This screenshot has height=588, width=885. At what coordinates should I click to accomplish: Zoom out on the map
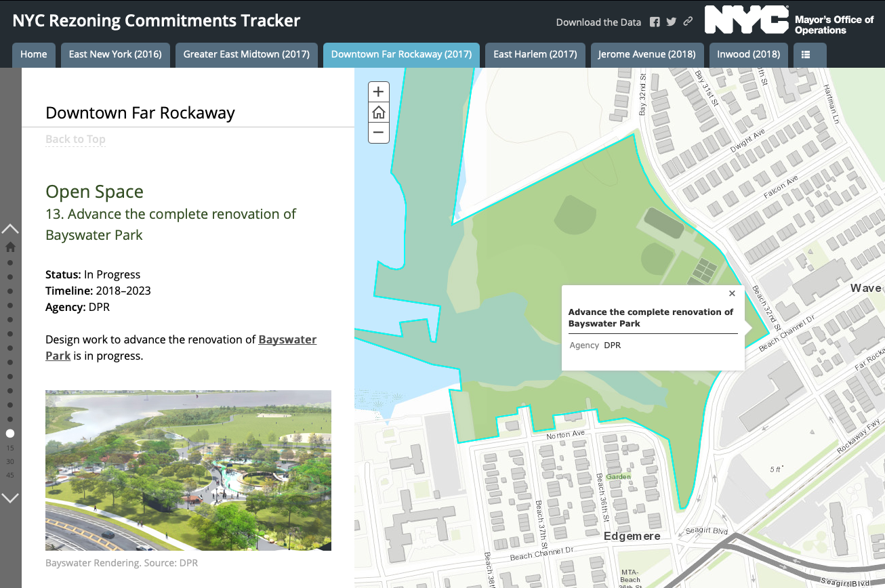point(378,133)
